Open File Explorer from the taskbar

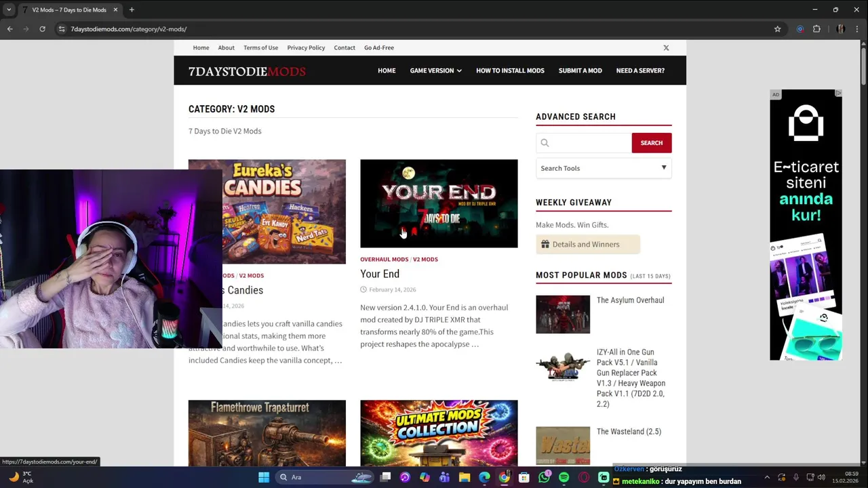coord(465,477)
